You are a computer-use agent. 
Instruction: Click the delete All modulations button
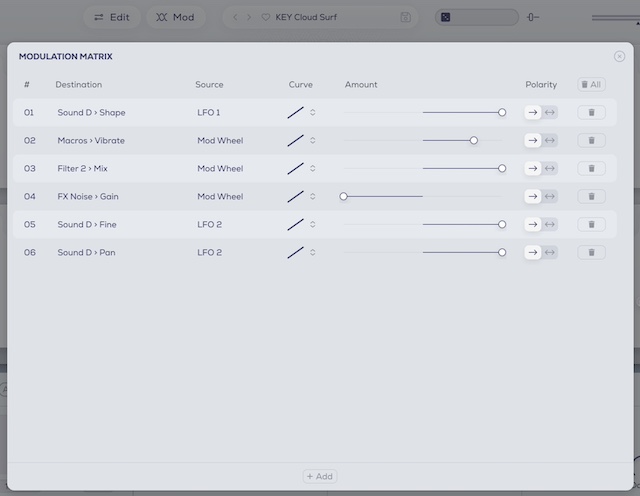coord(591,85)
